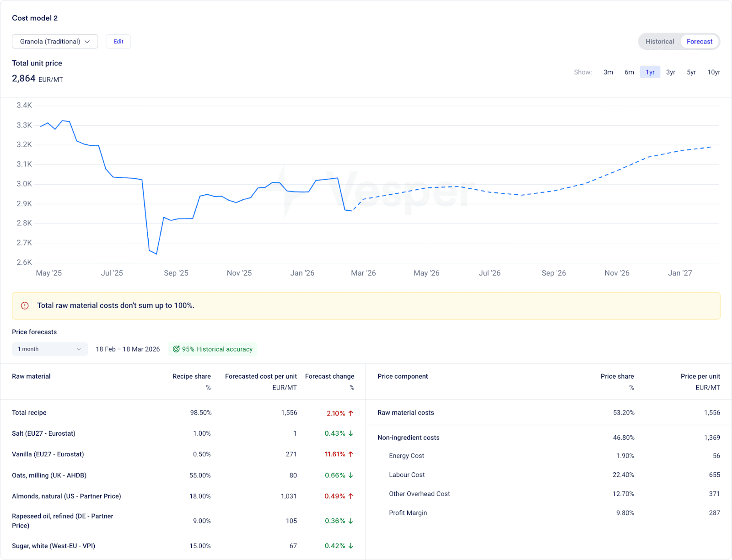Click the red up arrow in the Total recipe row
Viewport: 732px width, 560px height.
[x=351, y=413]
